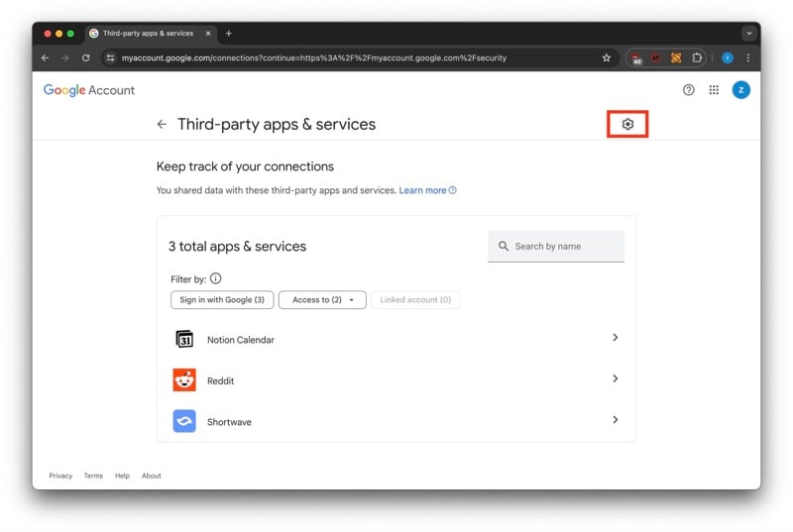Click the Filter by info icon
Viewport: 793px width, 532px height.
215,278
